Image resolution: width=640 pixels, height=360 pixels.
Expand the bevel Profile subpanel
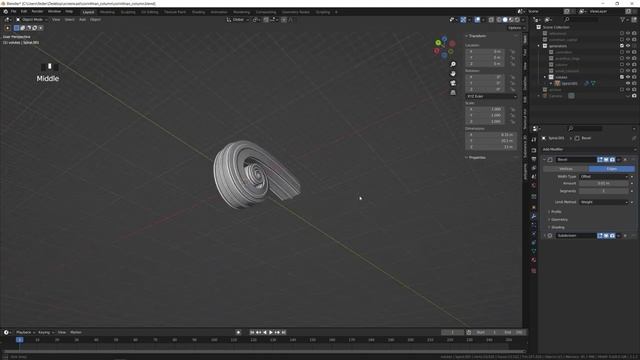(555, 212)
